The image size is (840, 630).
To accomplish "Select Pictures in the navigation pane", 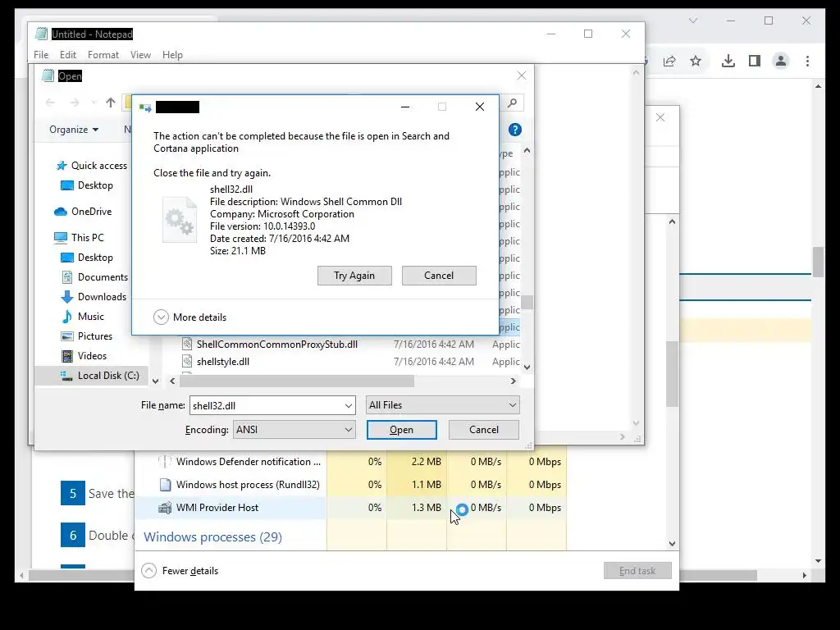I will (87, 336).
